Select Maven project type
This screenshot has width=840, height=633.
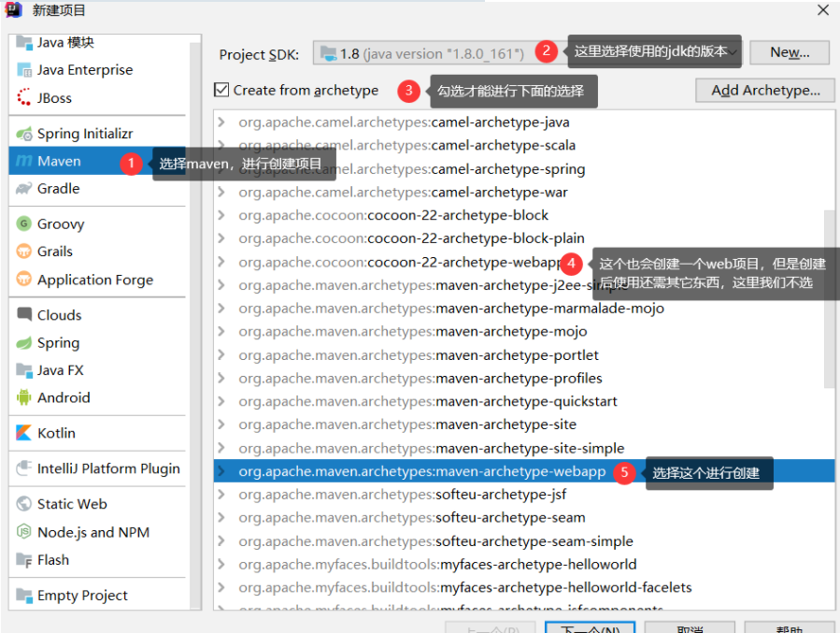point(97,161)
